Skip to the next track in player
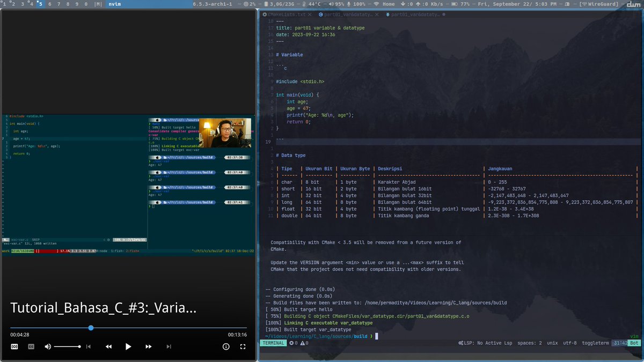The width and height of the screenshot is (644, 362). (x=169, y=347)
